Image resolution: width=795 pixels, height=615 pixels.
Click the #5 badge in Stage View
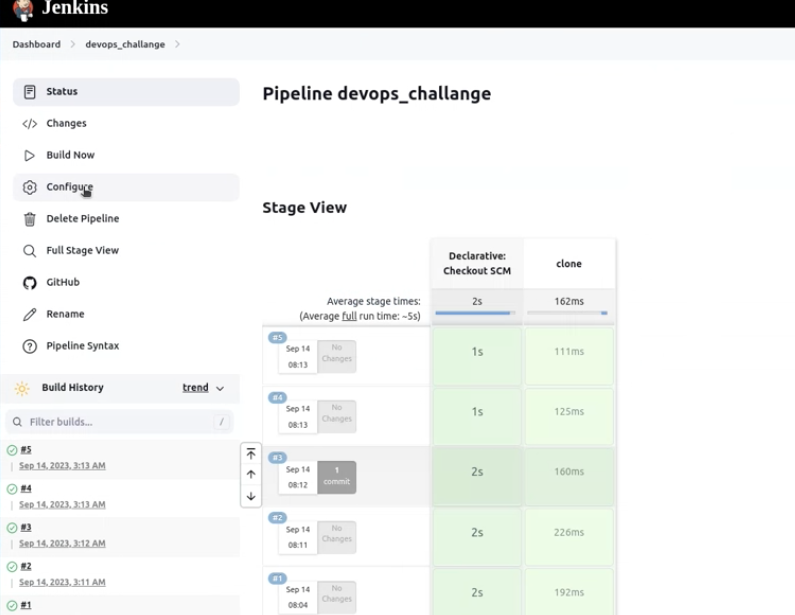tap(277, 338)
